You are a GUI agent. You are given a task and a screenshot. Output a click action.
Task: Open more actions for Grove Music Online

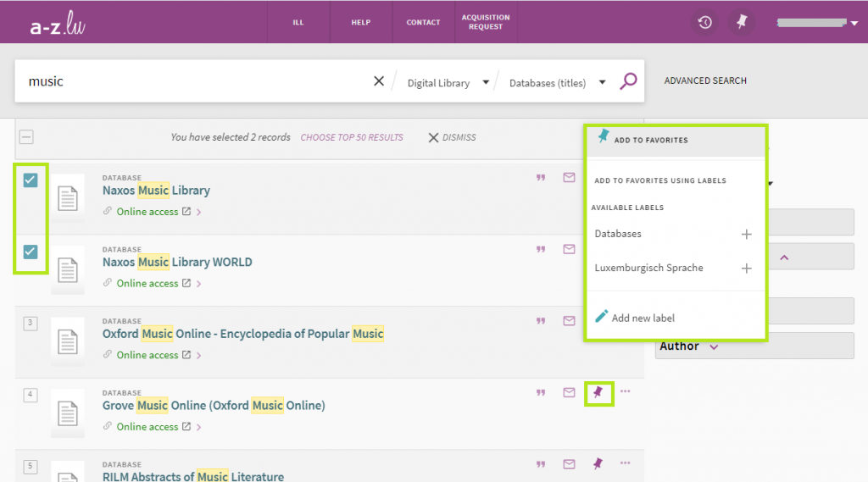click(625, 391)
